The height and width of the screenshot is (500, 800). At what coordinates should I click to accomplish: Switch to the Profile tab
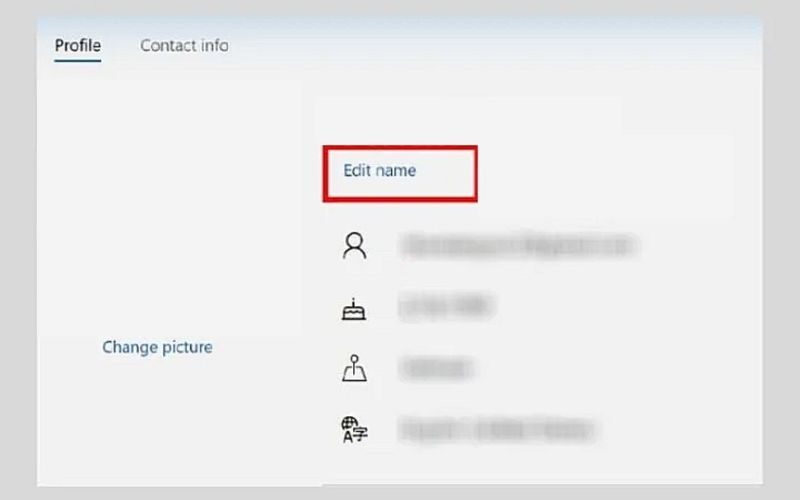(x=78, y=46)
